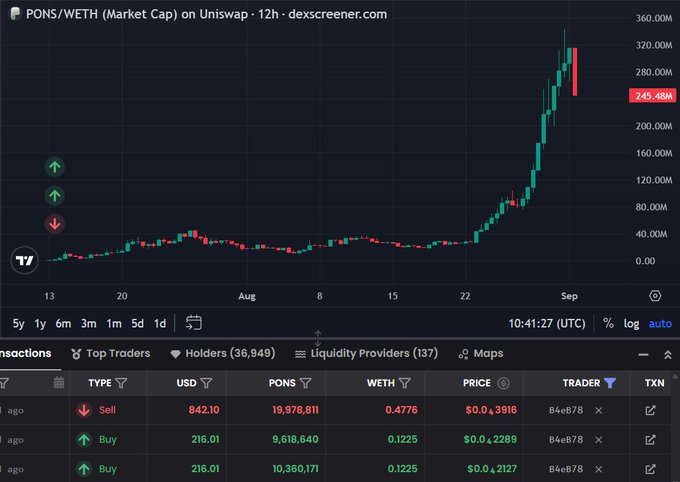This screenshot has height=482, width=680.
Task: Click the 0.4776 WETH value
Action: click(x=402, y=410)
